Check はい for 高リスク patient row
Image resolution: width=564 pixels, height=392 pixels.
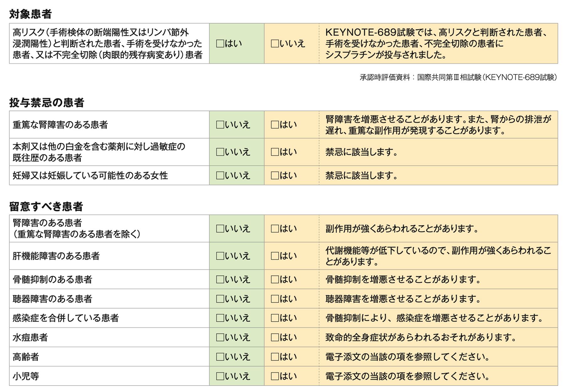[220, 44]
